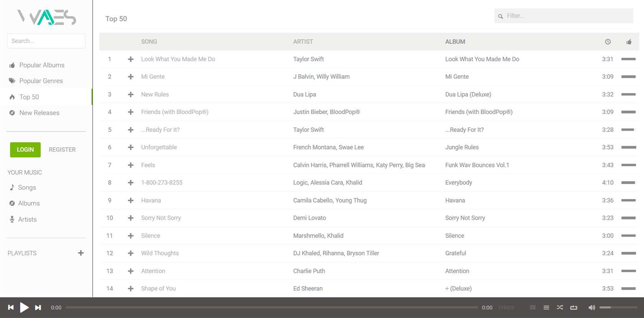Go to Songs under Your Music
The width and height of the screenshot is (644, 318).
27,187
